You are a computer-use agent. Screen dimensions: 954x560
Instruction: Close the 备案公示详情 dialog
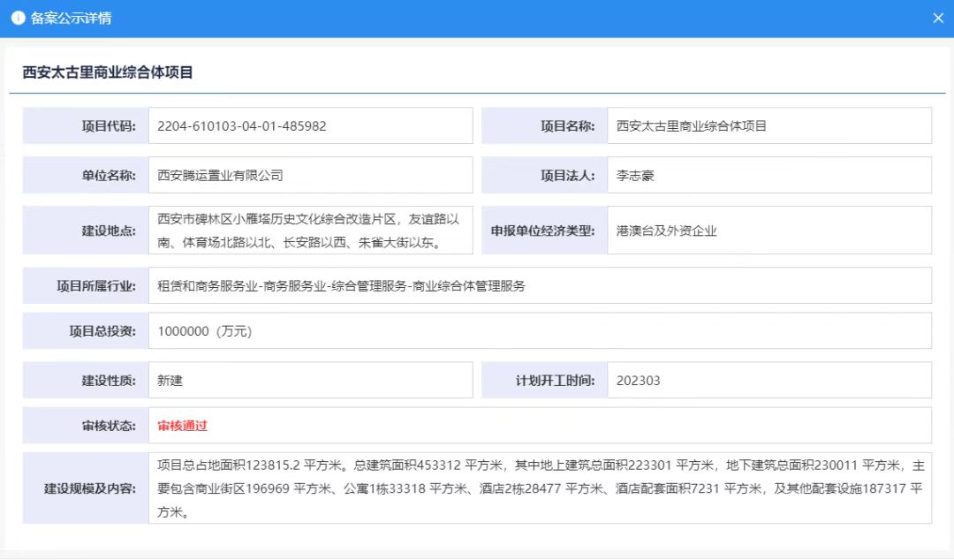[x=938, y=19]
